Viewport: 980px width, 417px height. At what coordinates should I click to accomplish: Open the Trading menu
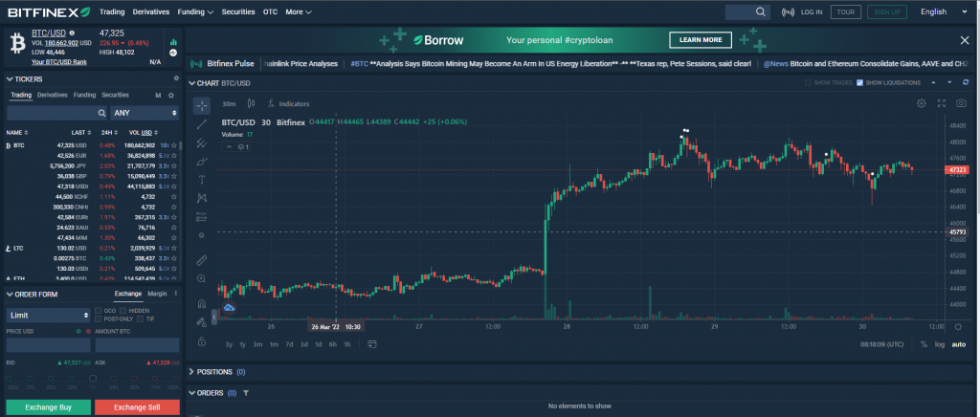tap(112, 11)
